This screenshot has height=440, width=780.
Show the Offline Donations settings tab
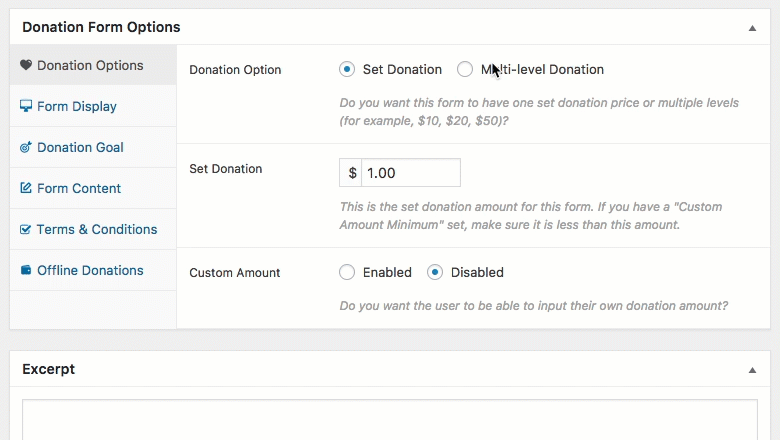coord(90,271)
